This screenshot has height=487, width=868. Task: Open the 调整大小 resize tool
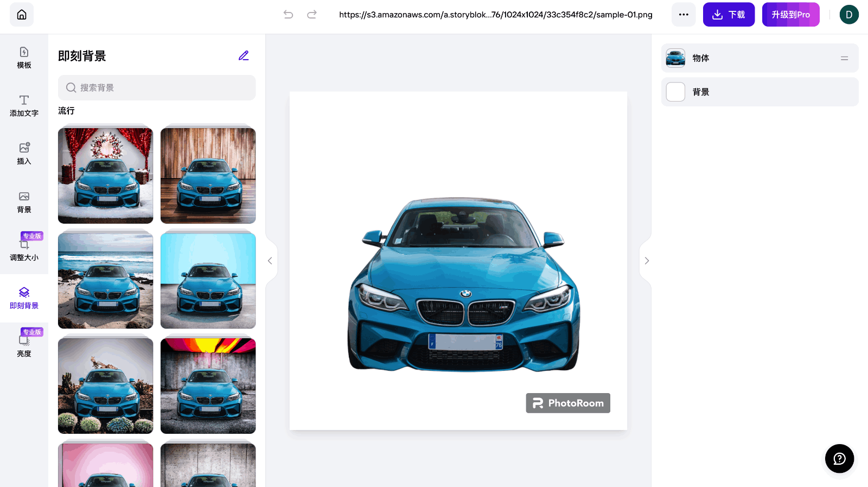24,250
